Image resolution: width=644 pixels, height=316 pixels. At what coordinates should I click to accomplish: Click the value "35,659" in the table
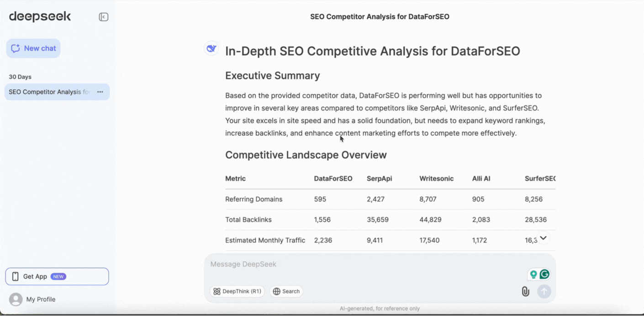click(x=378, y=220)
